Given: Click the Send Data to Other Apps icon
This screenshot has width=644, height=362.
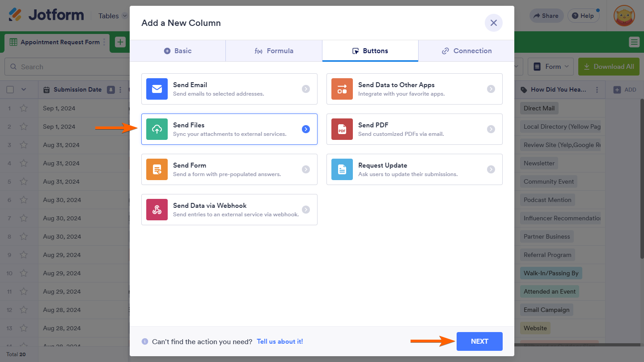Looking at the screenshot, I should [342, 89].
